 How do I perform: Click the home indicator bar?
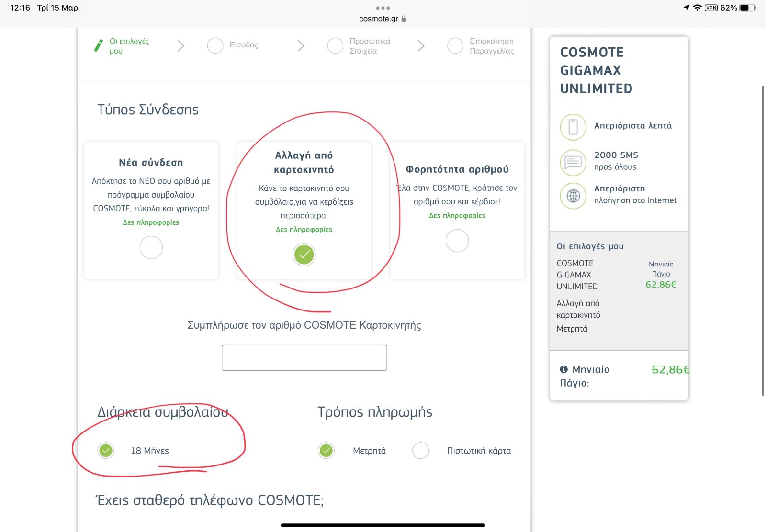tap(383, 525)
